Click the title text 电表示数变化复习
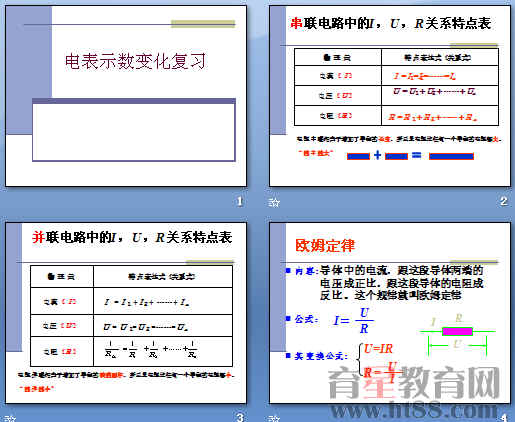This screenshot has width=515, height=422. tap(135, 61)
